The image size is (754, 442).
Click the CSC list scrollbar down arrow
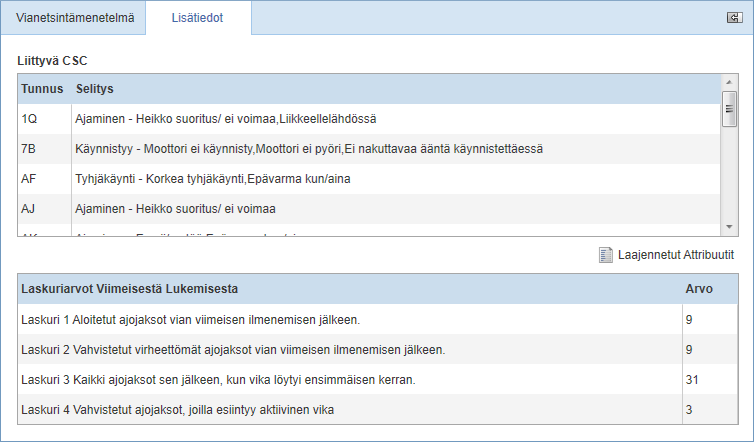click(729, 227)
